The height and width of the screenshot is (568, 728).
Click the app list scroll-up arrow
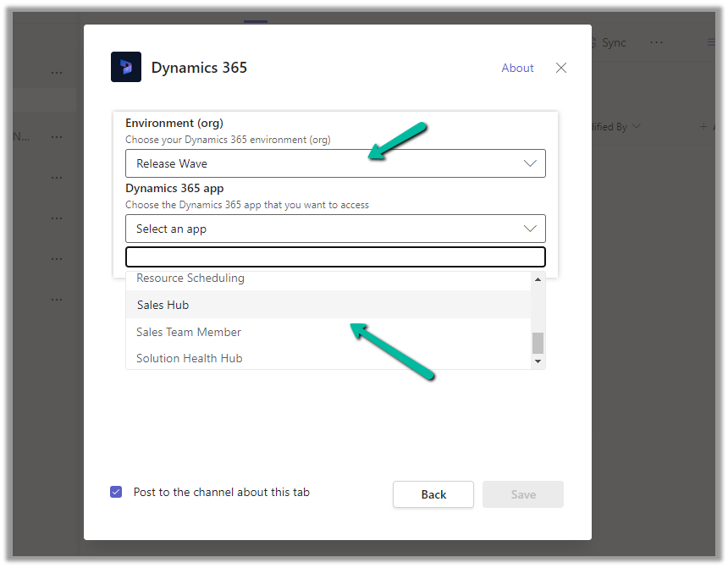537,278
